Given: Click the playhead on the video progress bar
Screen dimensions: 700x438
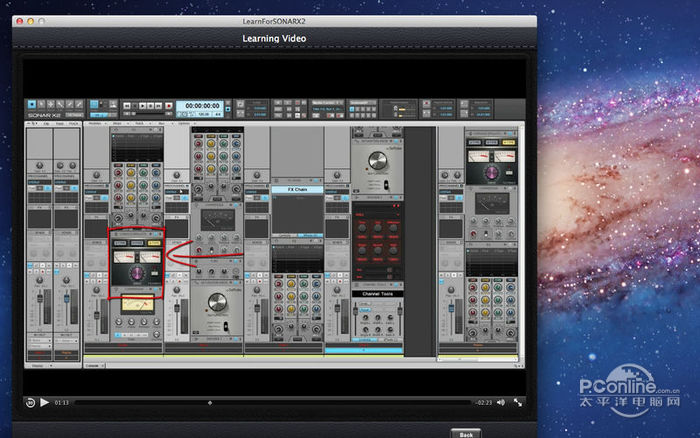Looking at the screenshot, I should point(210,403).
